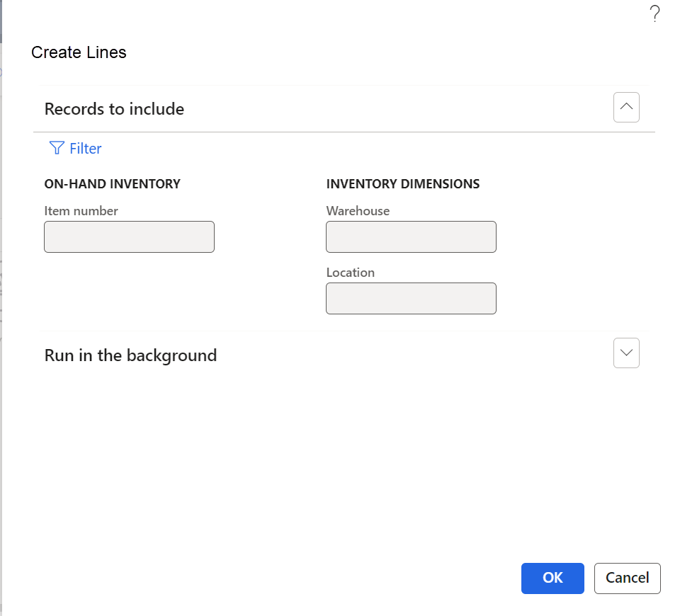The image size is (680, 616).
Task: Select the Warehouse input box
Action: (x=411, y=236)
